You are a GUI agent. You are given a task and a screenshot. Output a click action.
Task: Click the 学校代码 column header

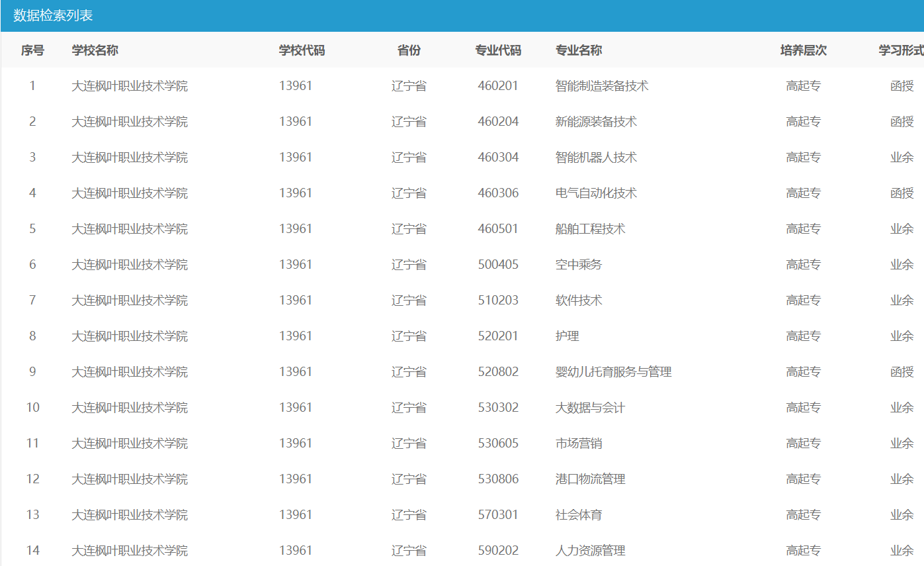click(x=302, y=50)
